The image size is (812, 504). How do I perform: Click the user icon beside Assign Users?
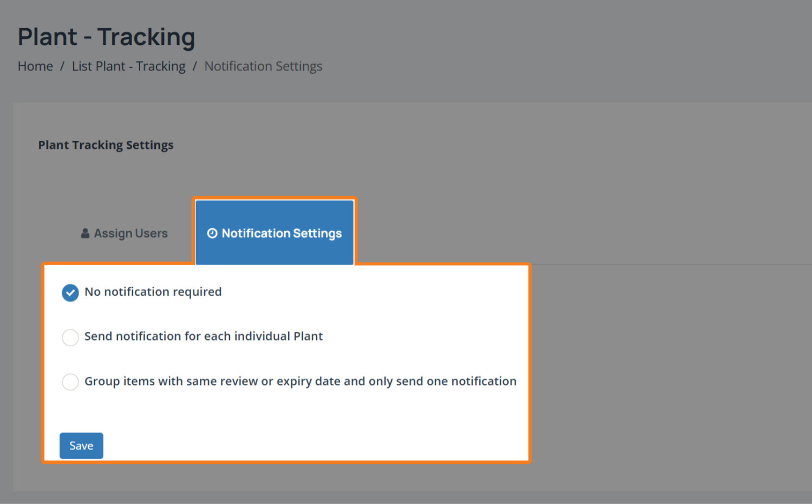click(85, 233)
